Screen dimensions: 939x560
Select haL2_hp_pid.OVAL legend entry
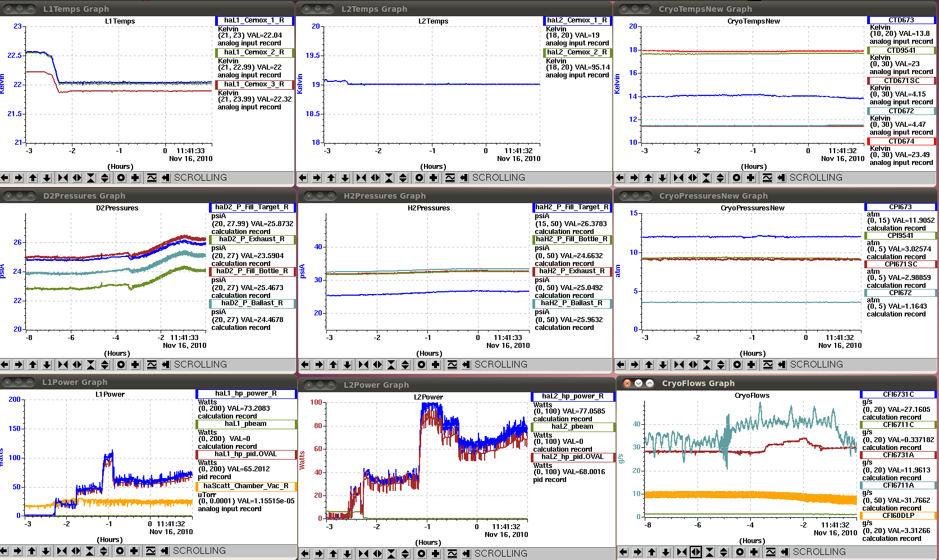click(x=573, y=457)
